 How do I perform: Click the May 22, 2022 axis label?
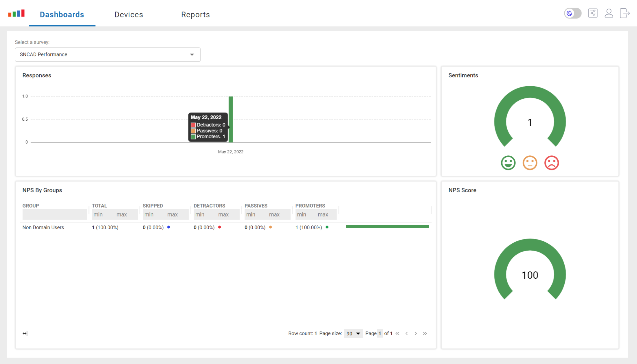[x=230, y=152]
